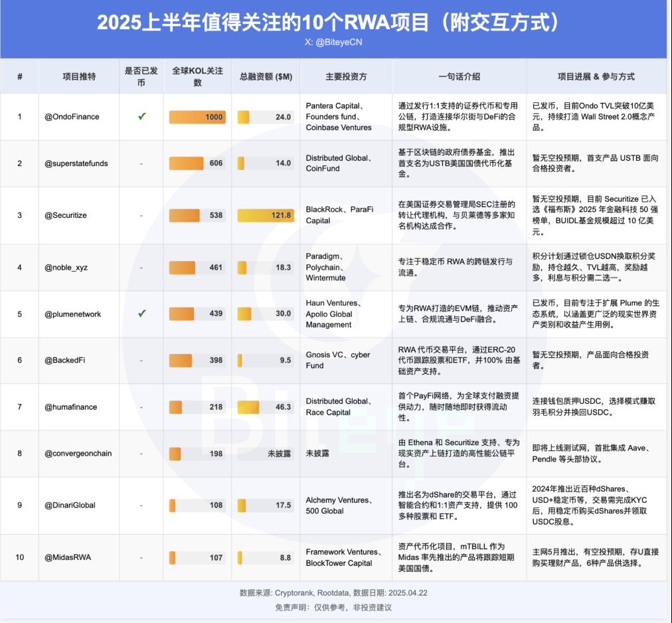Click the X: @BiteyeCN subtitle
The width and height of the screenshot is (672, 623).
coord(333,42)
